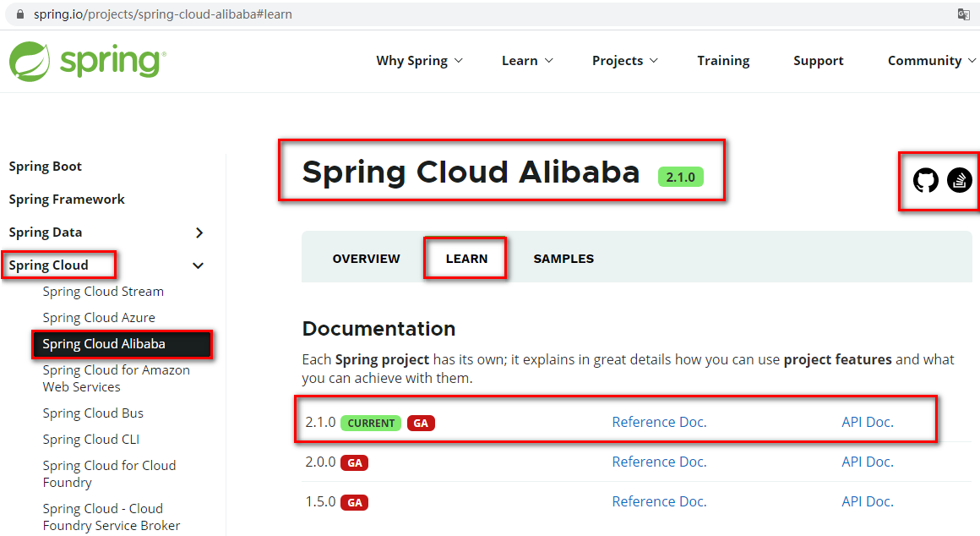Click the GA badge on 1.5.0 row
The width and height of the screenshot is (980, 536).
click(354, 502)
